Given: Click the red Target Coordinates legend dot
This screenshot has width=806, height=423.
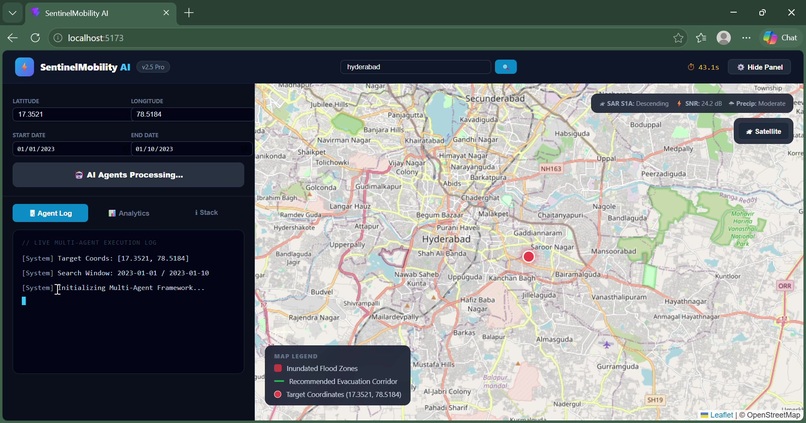Looking at the screenshot, I should point(278,394).
